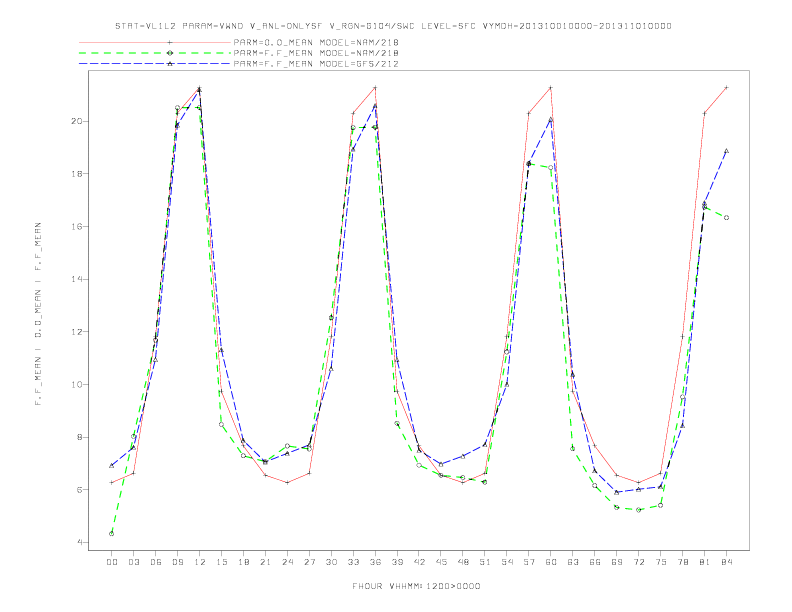The height and width of the screenshot is (612, 792).
Task: Click x-axis forecast hour label 57
Action: [x=529, y=562]
